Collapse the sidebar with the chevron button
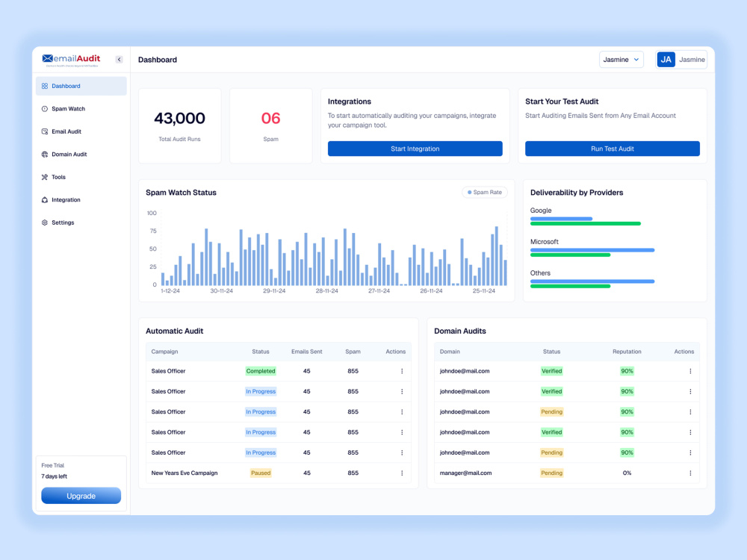The width and height of the screenshot is (747, 560). tap(119, 60)
